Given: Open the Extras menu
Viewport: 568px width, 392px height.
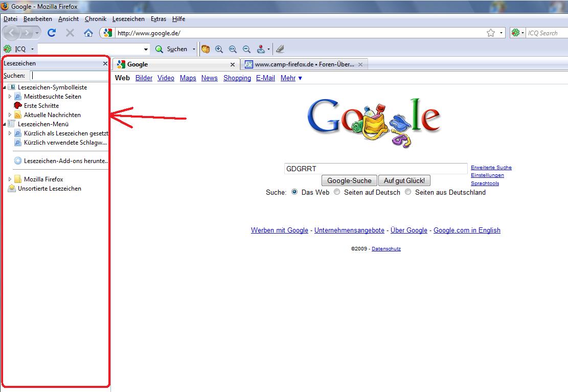Looking at the screenshot, I should 158,19.
